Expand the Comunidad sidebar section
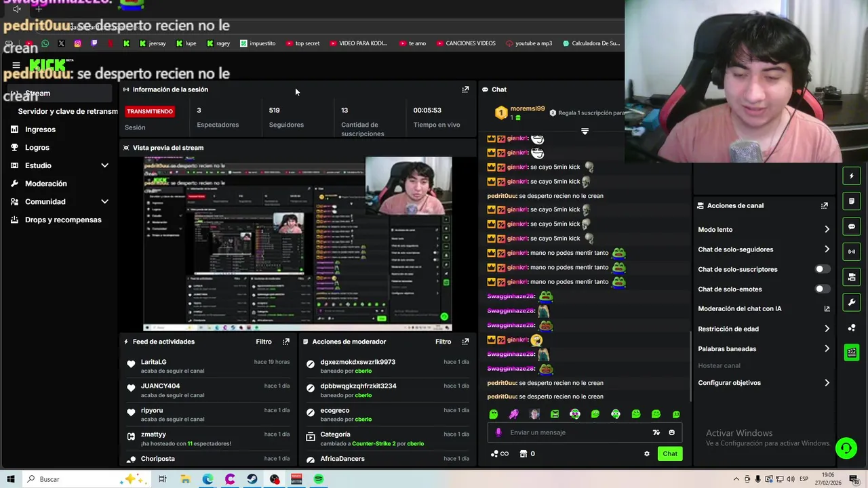Image resolution: width=868 pixels, height=488 pixels. coord(104,201)
